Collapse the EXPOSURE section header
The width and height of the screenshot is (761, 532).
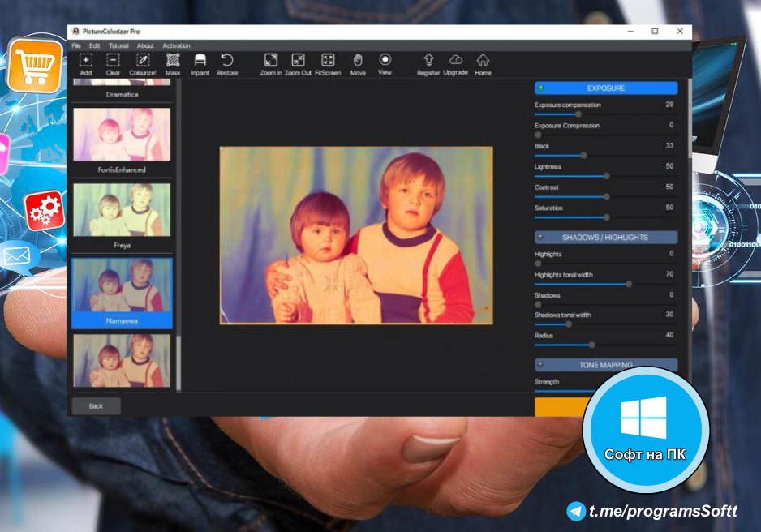pos(605,88)
